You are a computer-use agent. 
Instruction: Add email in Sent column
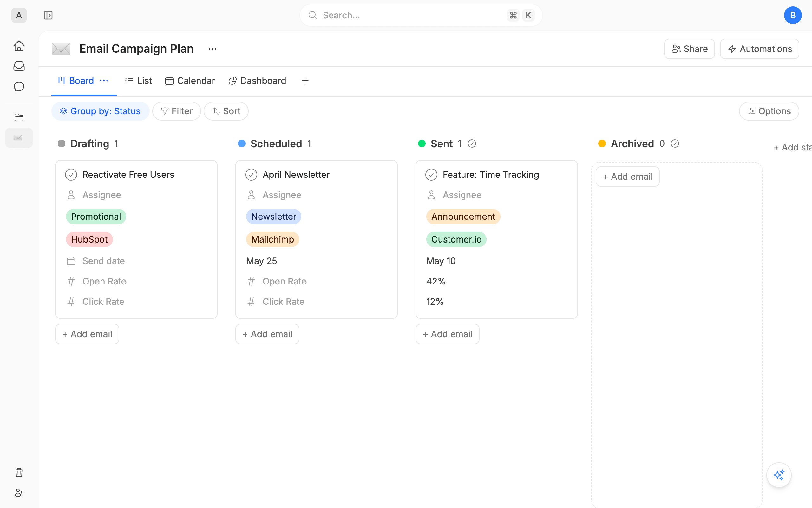click(x=448, y=334)
